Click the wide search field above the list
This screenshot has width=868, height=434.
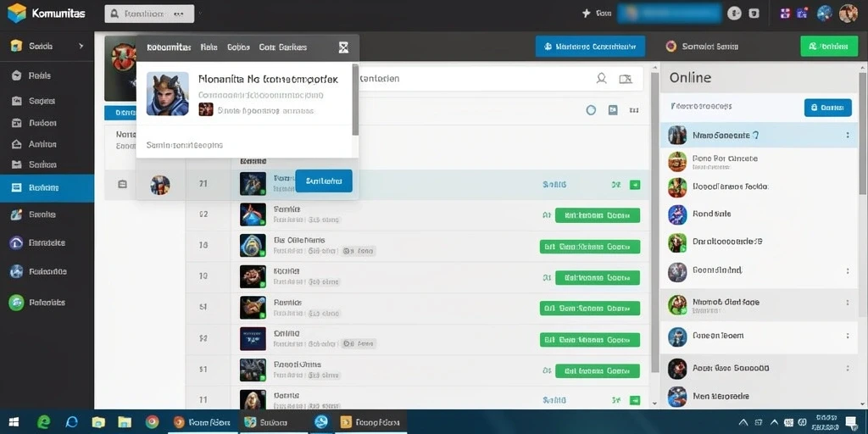coord(501,79)
